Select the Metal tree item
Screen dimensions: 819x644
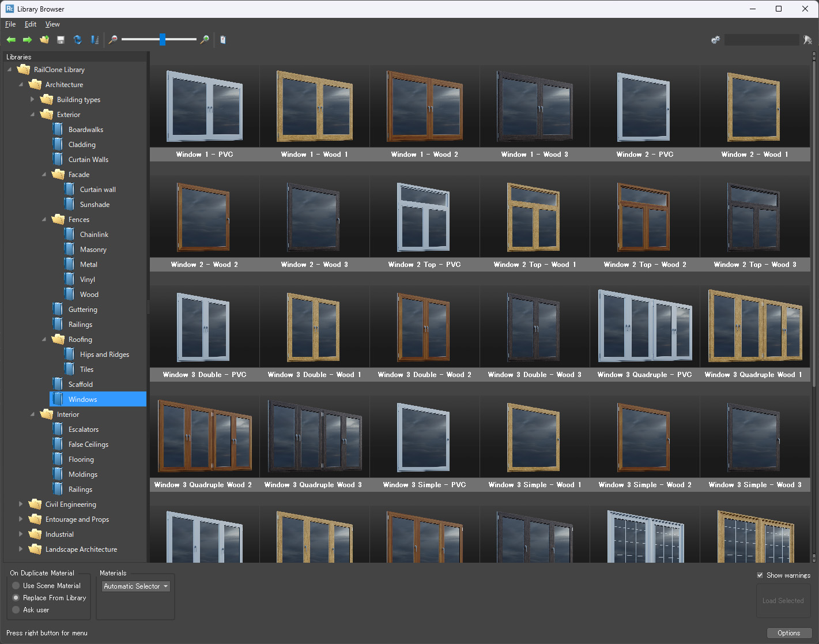(x=89, y=265)
